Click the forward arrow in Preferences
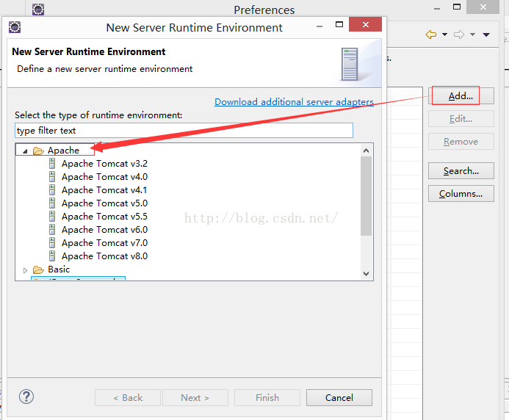The height and width of the screenshot is (420, 509). [x=459, y=35]
